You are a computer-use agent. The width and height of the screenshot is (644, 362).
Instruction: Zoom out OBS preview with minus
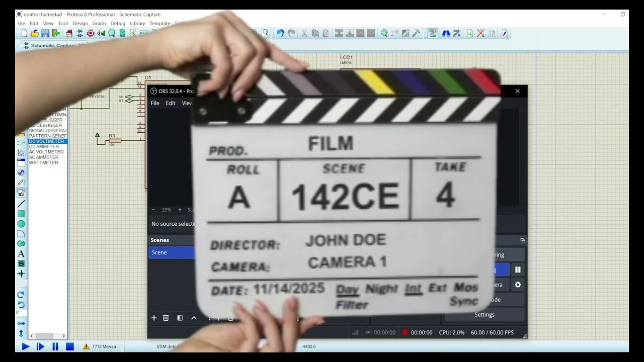(x=153, y=210)
